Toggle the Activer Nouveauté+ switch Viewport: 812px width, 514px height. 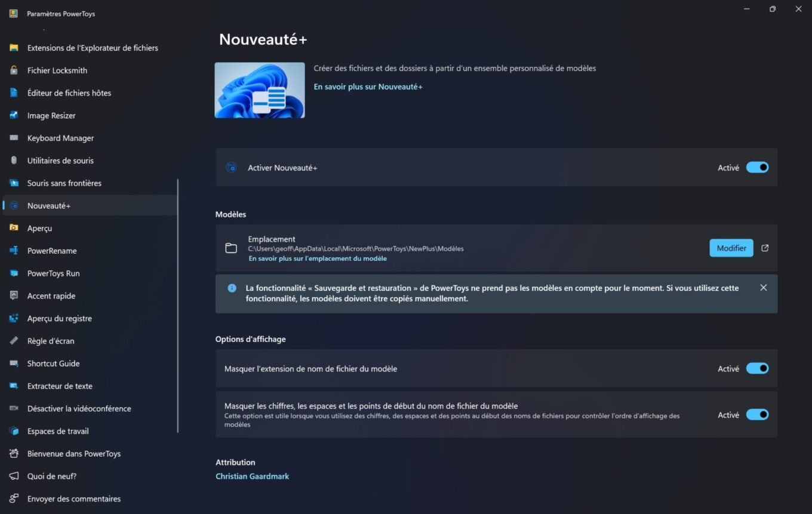[757, 168]
